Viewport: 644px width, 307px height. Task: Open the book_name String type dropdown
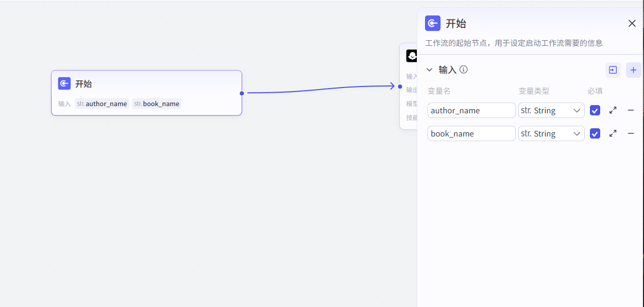pyautogui.click(x=551, y=133)
